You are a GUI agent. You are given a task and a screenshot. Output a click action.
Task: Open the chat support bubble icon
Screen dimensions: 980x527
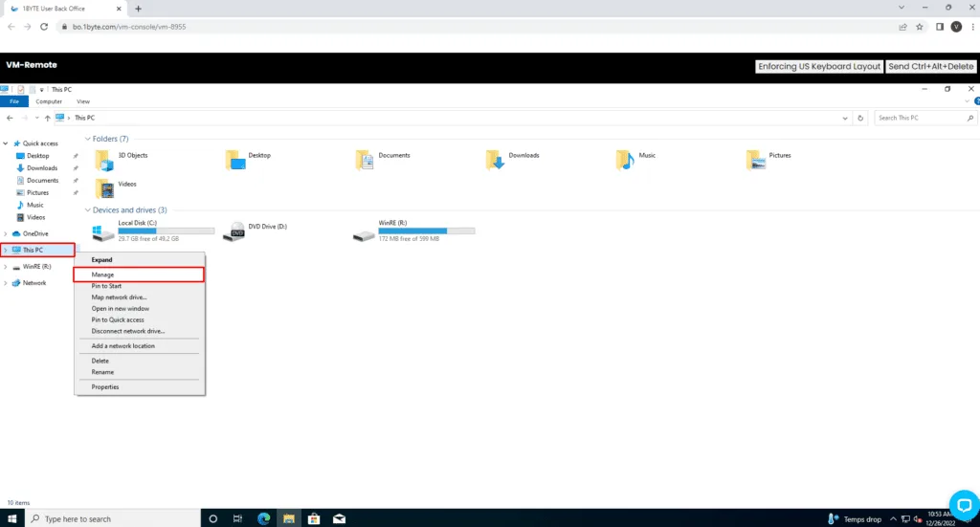[963, 504]
